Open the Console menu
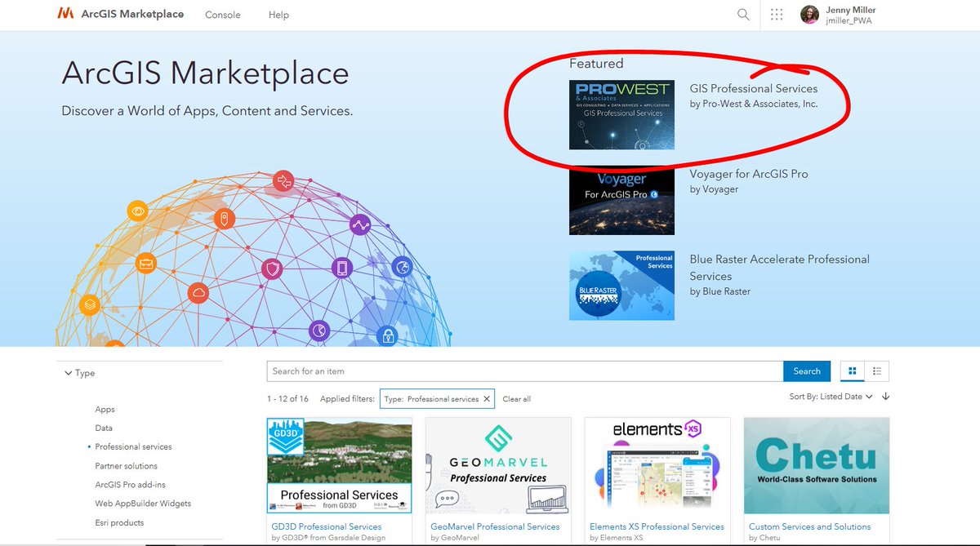 point(223,15)
